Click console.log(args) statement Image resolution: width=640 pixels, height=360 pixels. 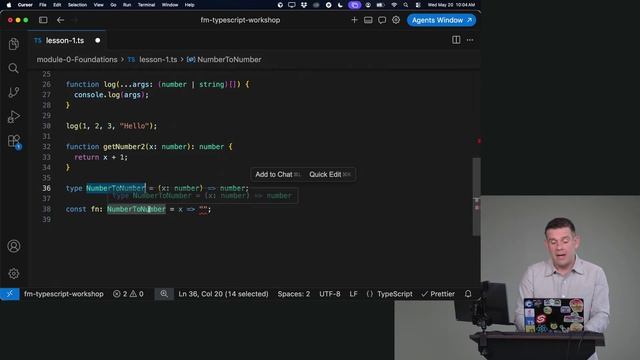click(111, 95)
